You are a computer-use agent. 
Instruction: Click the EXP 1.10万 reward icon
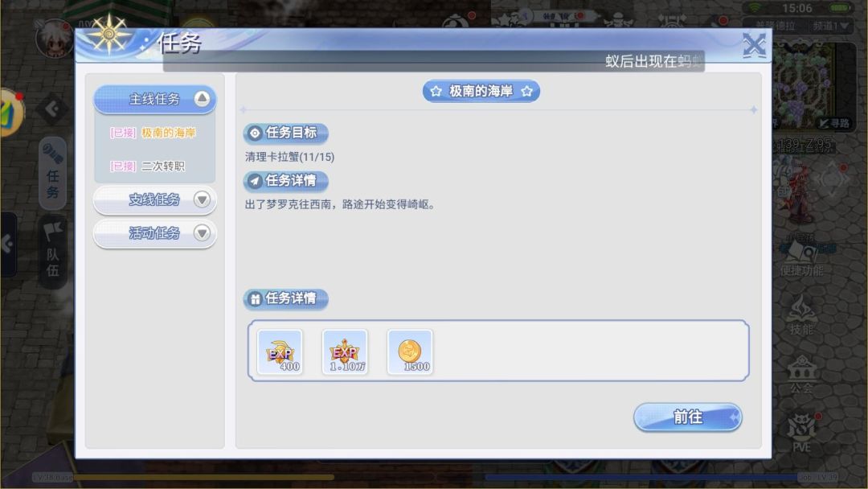(x=345, y=351)
